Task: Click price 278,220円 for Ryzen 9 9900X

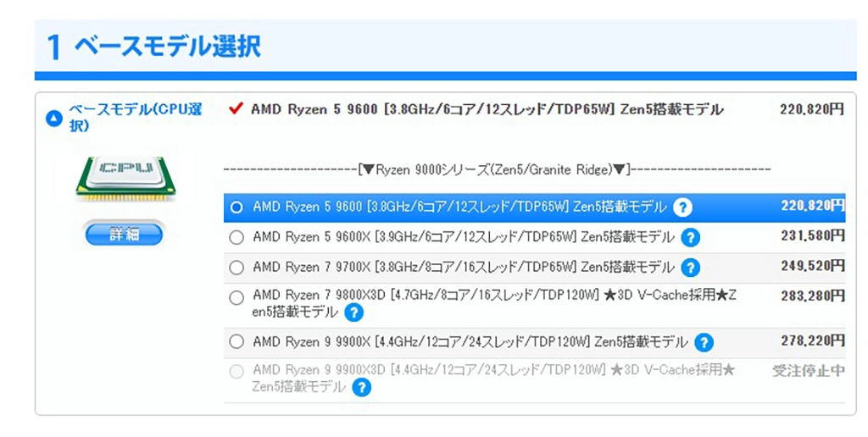Action: (813, 340)
